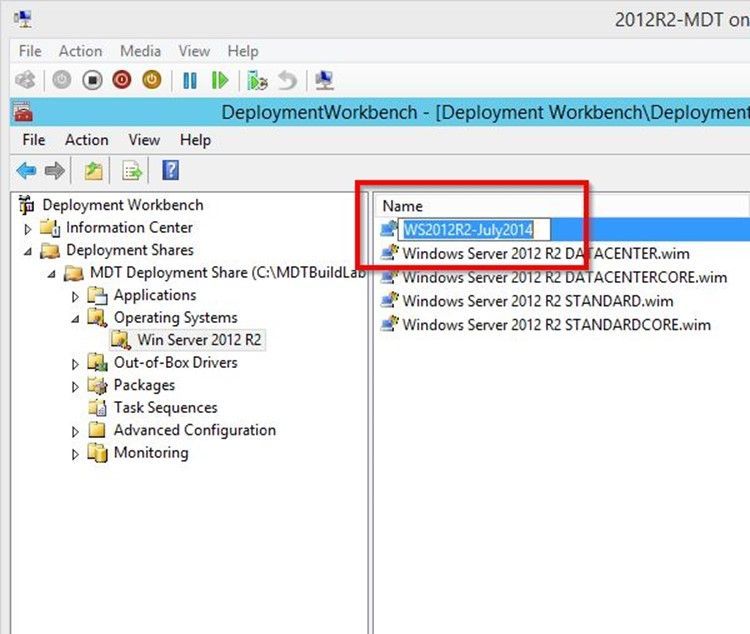Shut down the VM with the red power button

coord(122,79)
